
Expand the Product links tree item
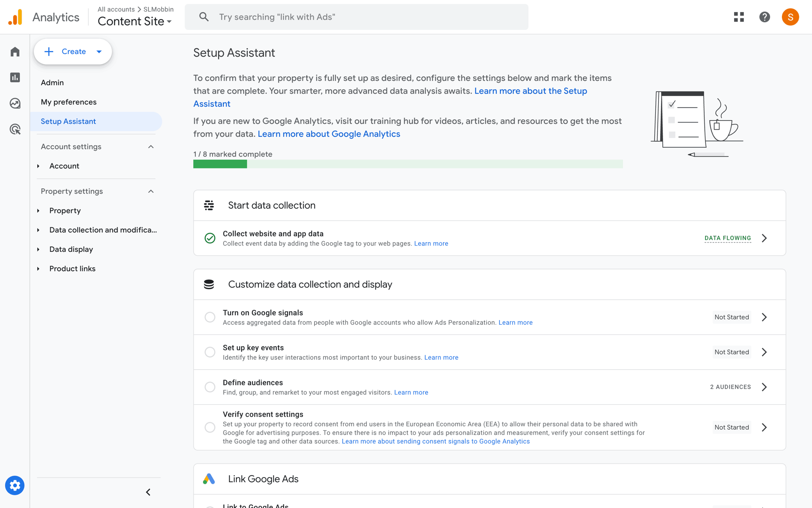click(38, 269)
